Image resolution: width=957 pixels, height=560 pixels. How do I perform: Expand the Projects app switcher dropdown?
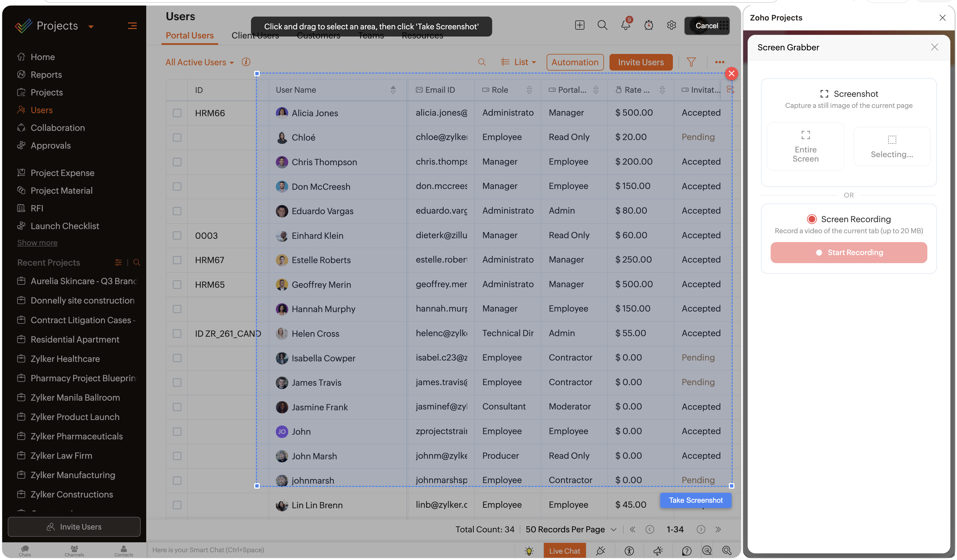91,27
